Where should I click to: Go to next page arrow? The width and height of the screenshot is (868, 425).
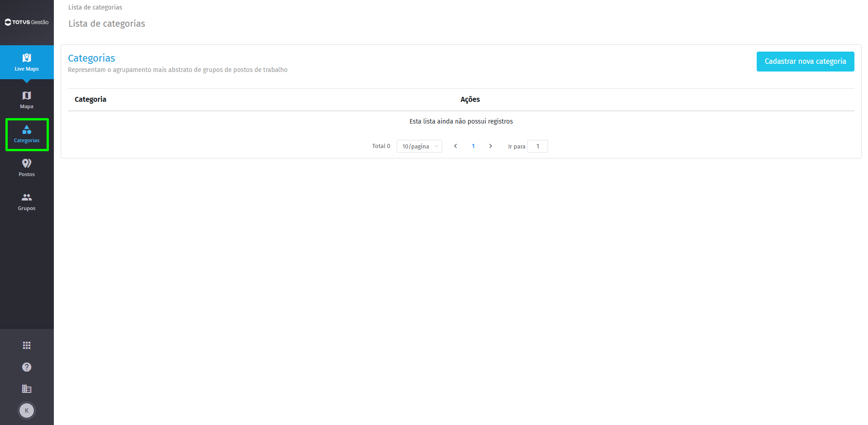pyautogui.click(x=491, y=146)
